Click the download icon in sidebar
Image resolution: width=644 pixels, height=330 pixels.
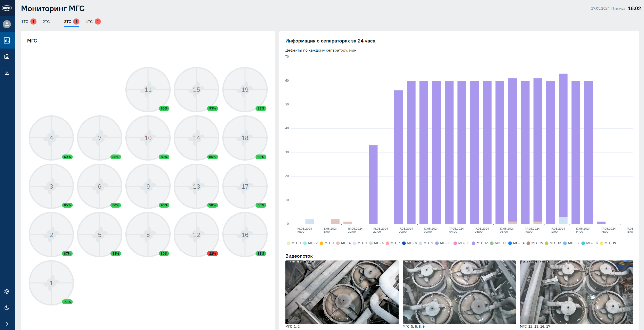[x=7, y=73]
